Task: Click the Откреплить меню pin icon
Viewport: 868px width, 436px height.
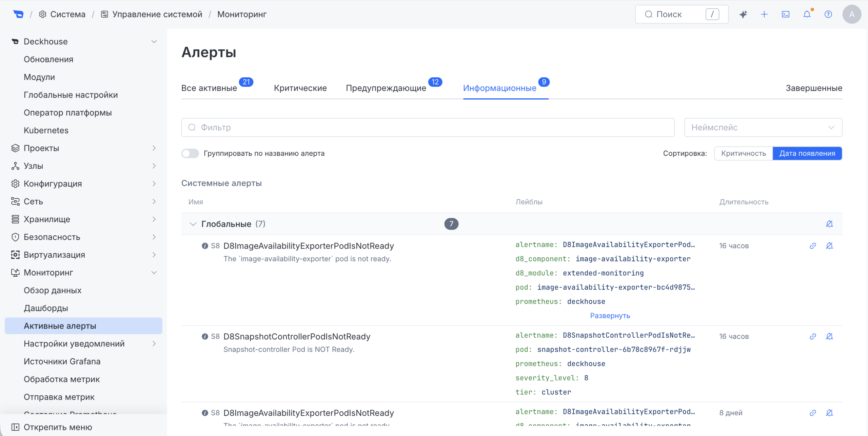Action: [15, 427]
